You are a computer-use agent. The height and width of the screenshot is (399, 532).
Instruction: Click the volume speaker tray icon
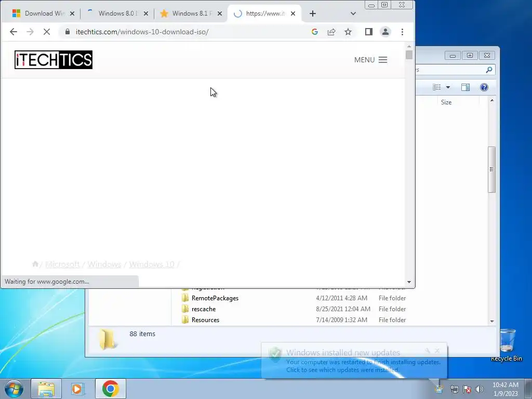479,389
